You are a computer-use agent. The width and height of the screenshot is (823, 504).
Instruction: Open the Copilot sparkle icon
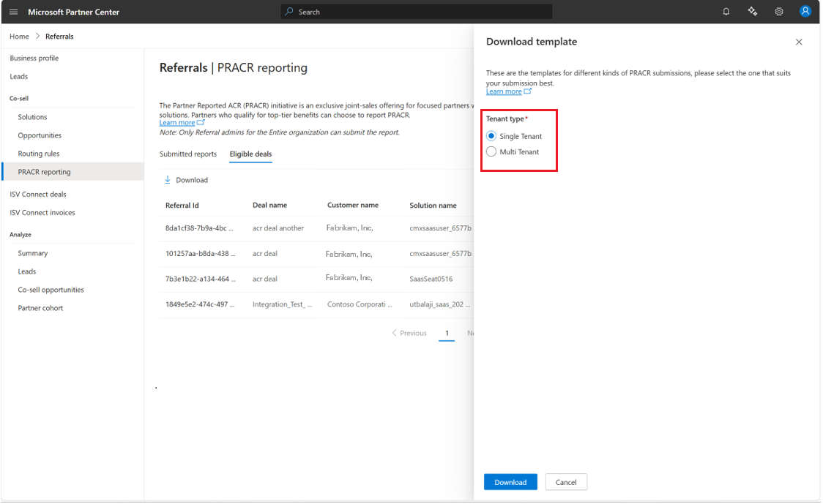pos(752,12)
